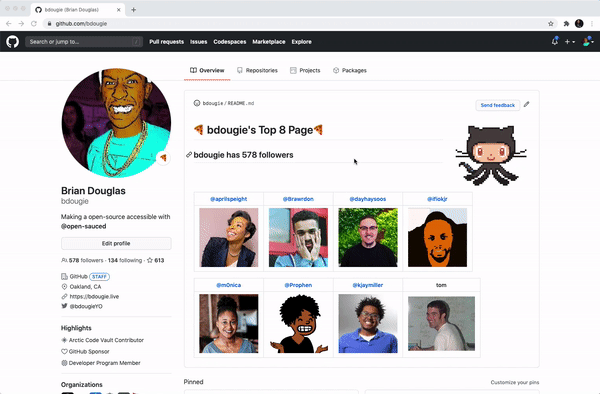The image size is (600, 394).
Task: Click the GitHub Octocat logo in header
Action: 12,42
